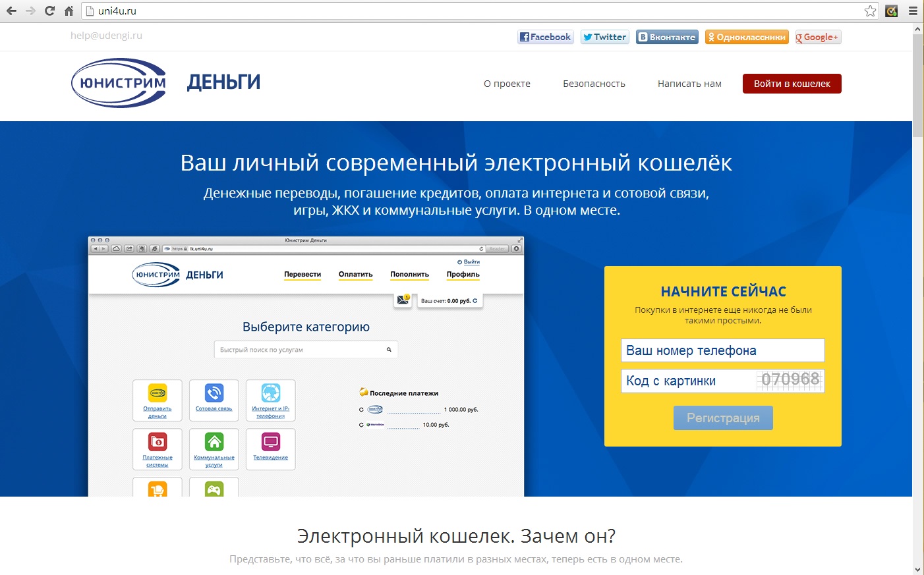This screenshot has height=575, width=924.
Task: Click the orange shopping cart category icon
Action: (x=157, y=487)
